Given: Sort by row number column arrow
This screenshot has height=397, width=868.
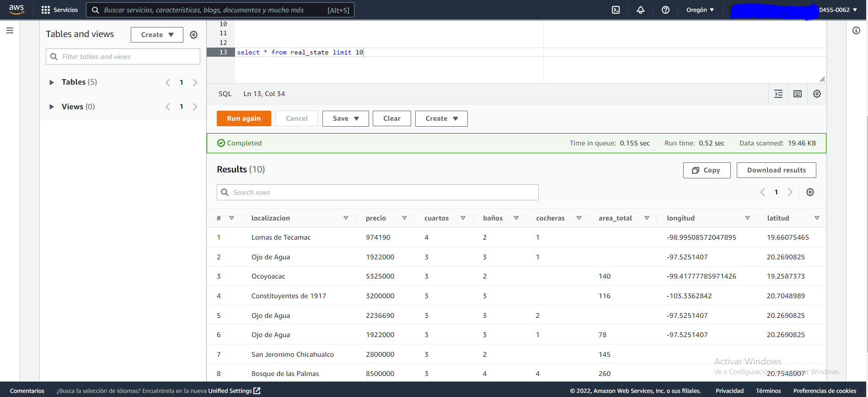Looking at the screenshot, I should [x=231, y=218].
